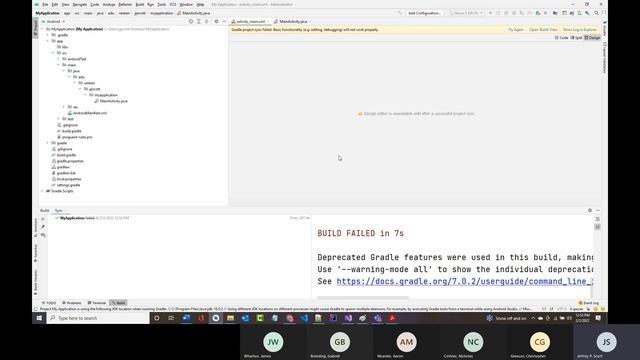Viewport: 640px width, 360px height.
Task: Open the Event Log button
Action: point(589,303)
